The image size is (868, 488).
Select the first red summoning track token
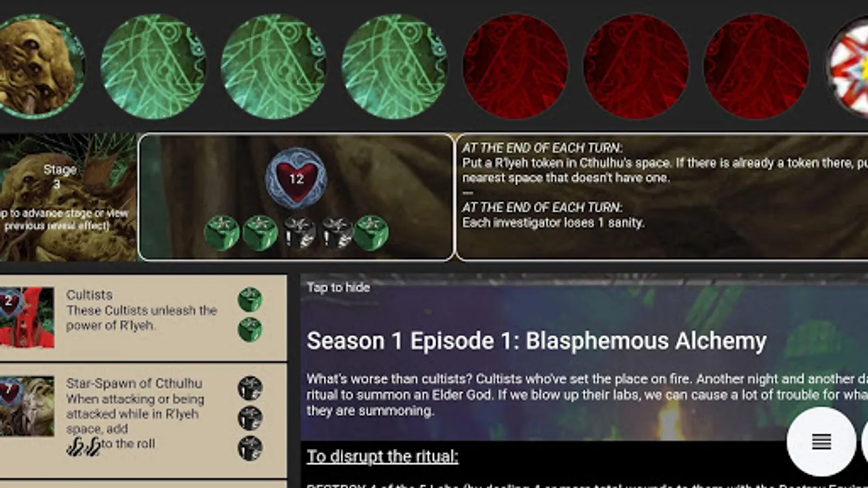[515, 66]
